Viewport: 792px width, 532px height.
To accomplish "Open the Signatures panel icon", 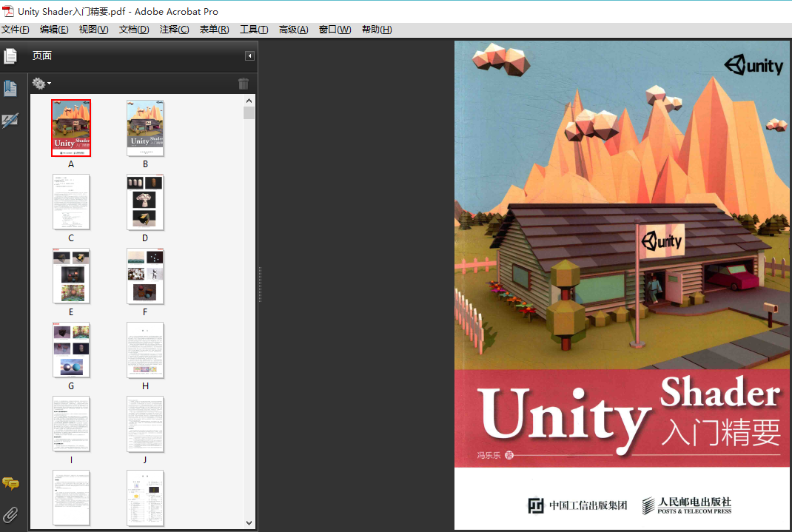I will 10,120.
